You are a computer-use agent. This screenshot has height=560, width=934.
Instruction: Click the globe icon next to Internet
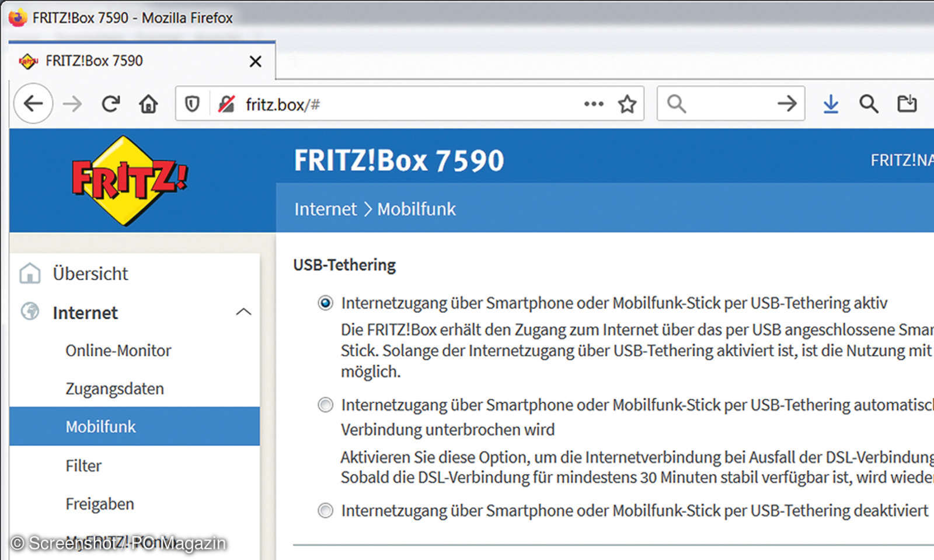pos(30,313)
